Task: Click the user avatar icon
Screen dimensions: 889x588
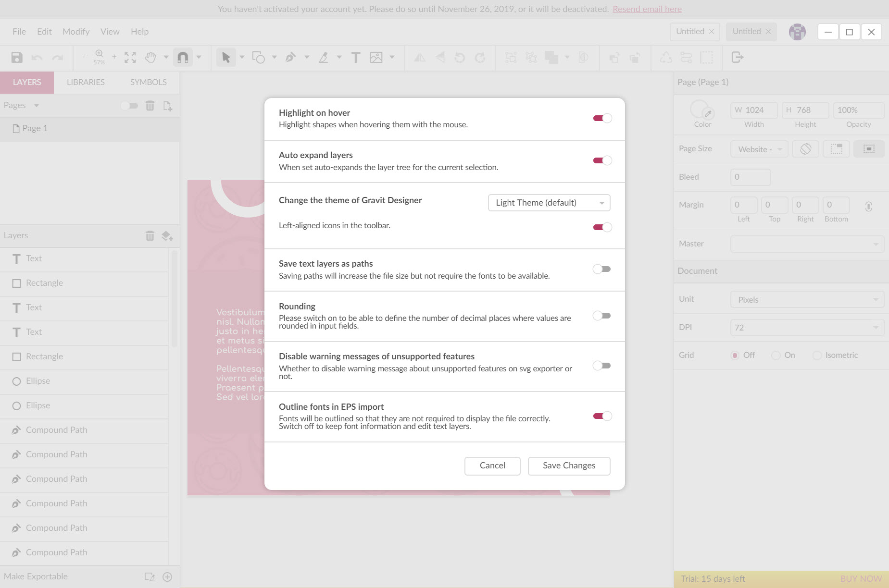Action: pyautogui.click(x=797, y=32)
